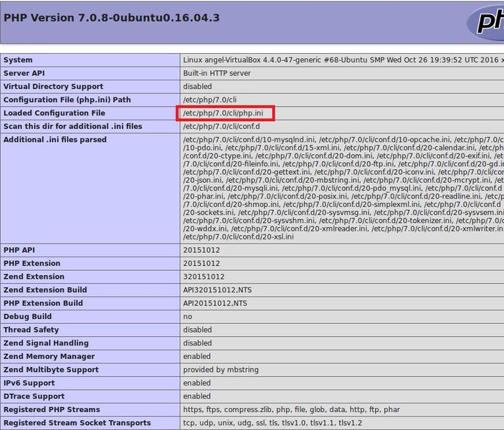504x430 pixels.
Task: Select the API20151012,NTS value
Action: pos(215,303)
